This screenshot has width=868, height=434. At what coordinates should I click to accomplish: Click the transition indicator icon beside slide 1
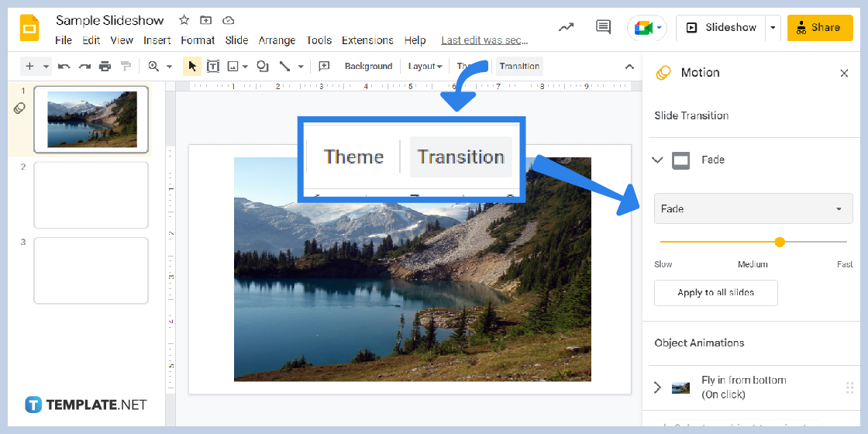point(19,108)
